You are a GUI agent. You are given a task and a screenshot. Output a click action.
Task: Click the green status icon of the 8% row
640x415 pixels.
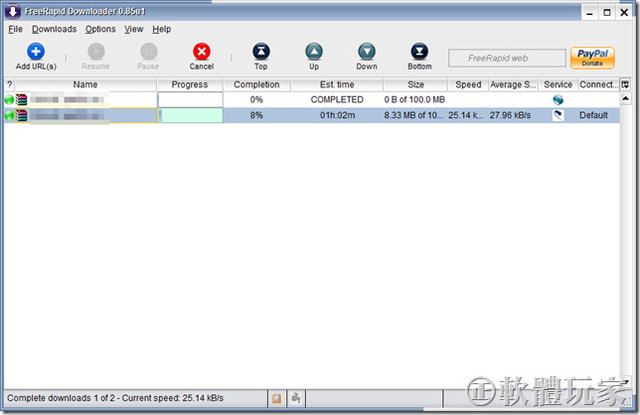[x=9, y=115]
